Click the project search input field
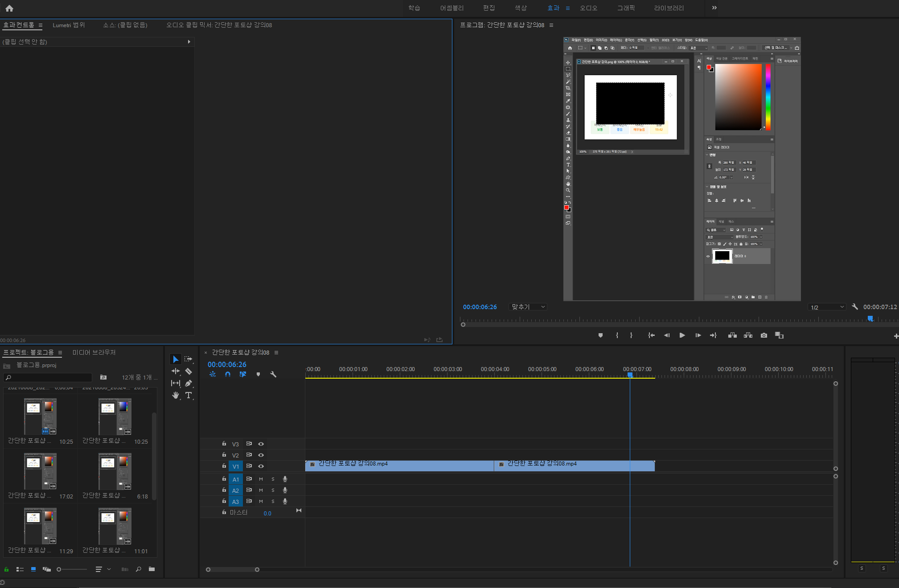The width and height of the screenshot is (899, 588). click(x=49, y=377)
